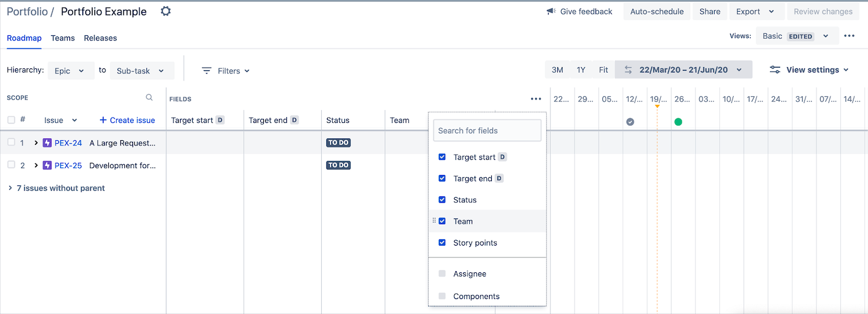Open the Sub-task hierarchy dropdown
This screenshot has height=314, width=868.
[x=142, y=71]
